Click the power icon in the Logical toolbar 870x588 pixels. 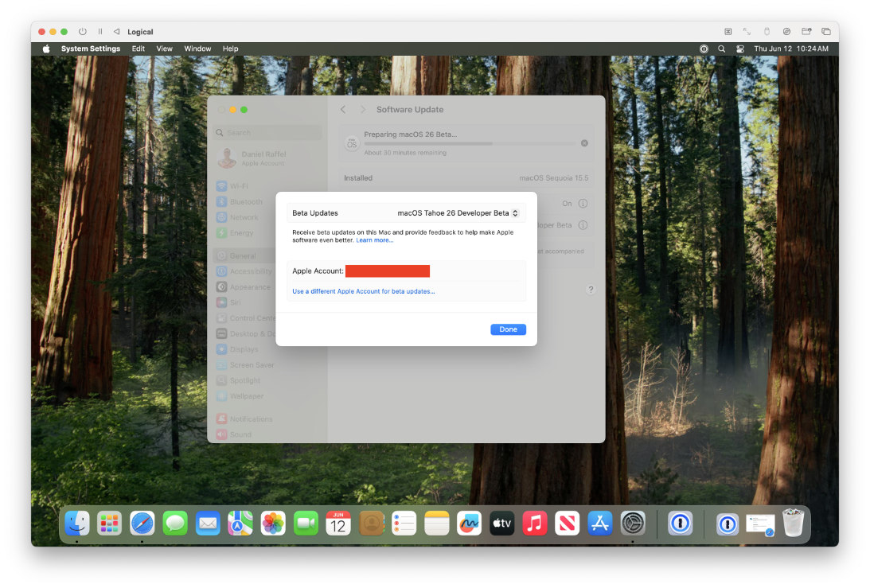pyautogui.click(x=83, y=32)
